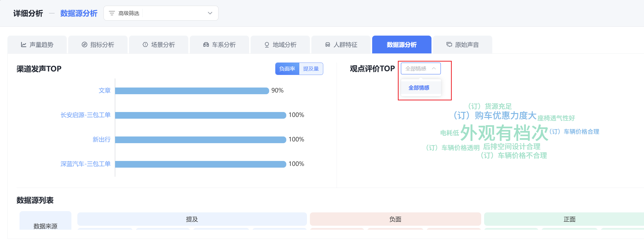Click the 文章 bar at 90%
Screen dimensions: 644x247
tap(192, 91)
